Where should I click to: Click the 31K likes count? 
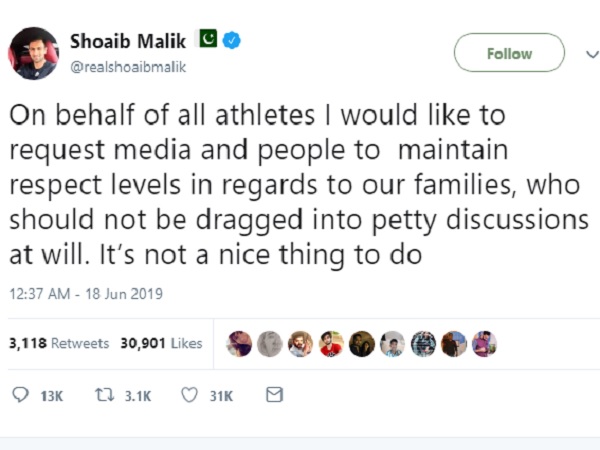[x=221, y=396]
